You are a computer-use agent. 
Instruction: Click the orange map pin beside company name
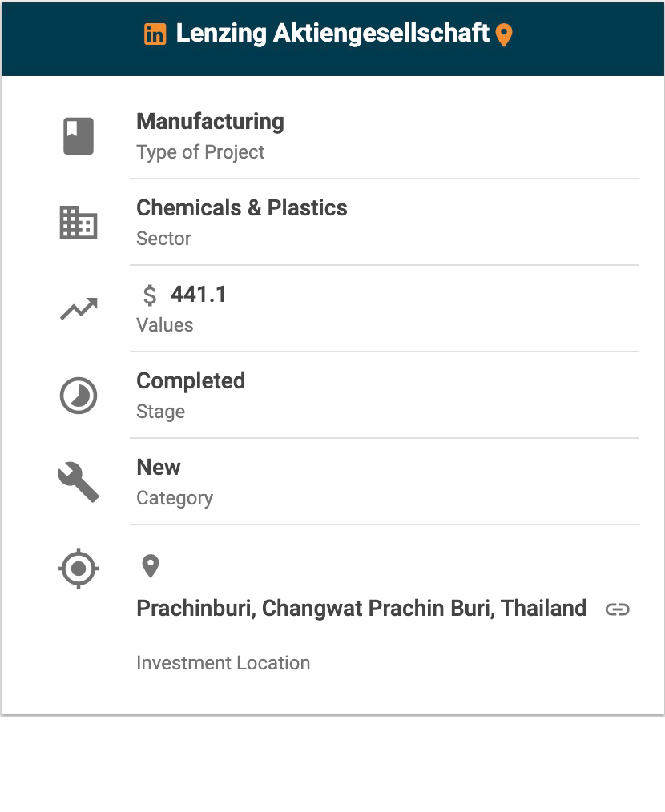pyautogui.click(x=503, y=35)
